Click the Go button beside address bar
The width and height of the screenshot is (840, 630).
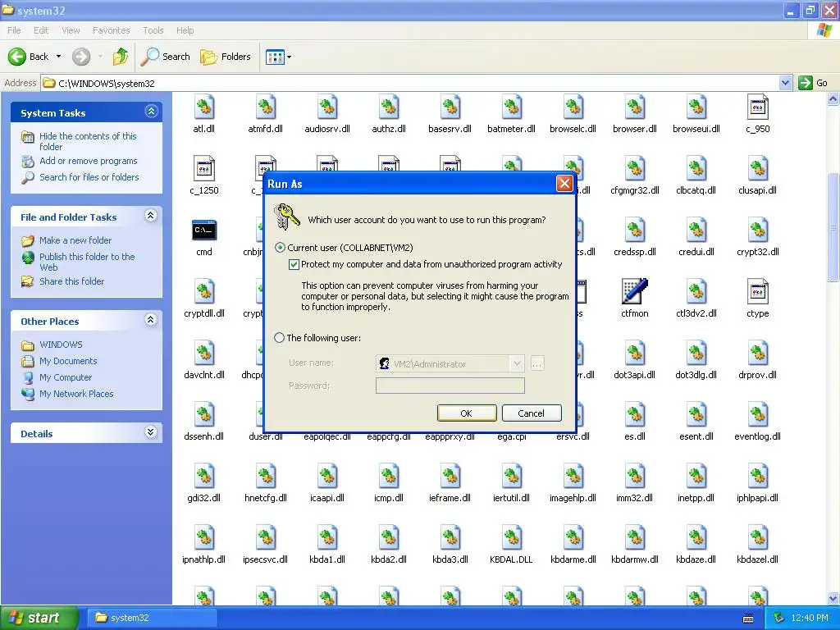[813, 83]
